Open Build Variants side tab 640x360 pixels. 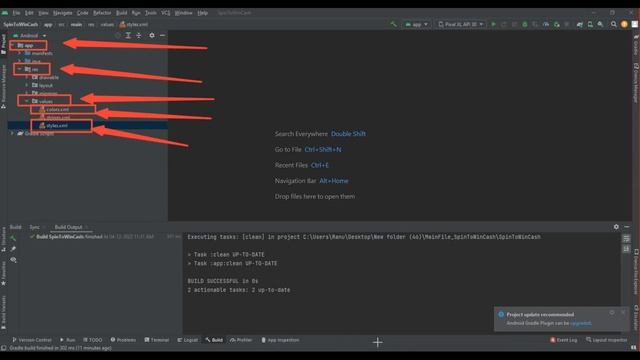click(x=4, y=312)
